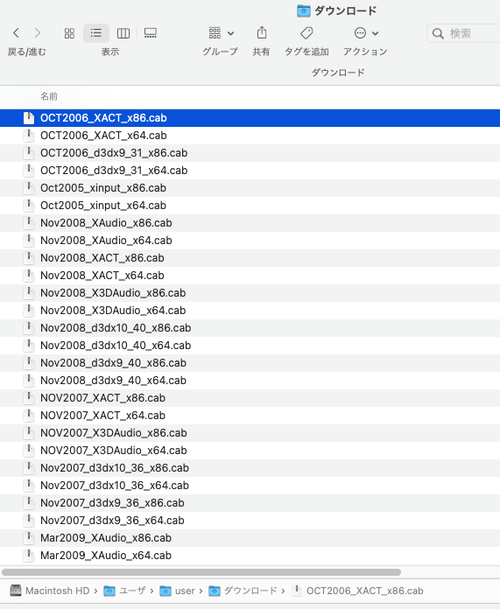Sort by the 名前 column header
The height and width of the screenshot is (609, 500).
pyautogui.click(x=49, y=96)
